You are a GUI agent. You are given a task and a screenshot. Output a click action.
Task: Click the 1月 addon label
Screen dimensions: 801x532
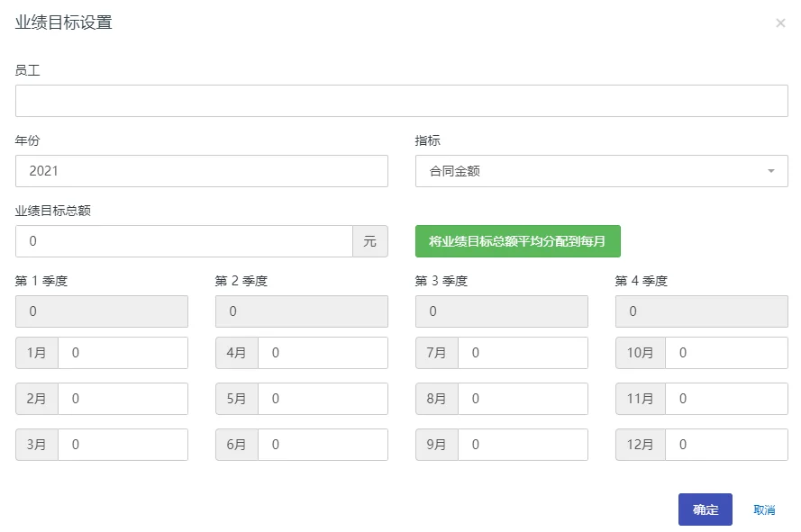37,353
